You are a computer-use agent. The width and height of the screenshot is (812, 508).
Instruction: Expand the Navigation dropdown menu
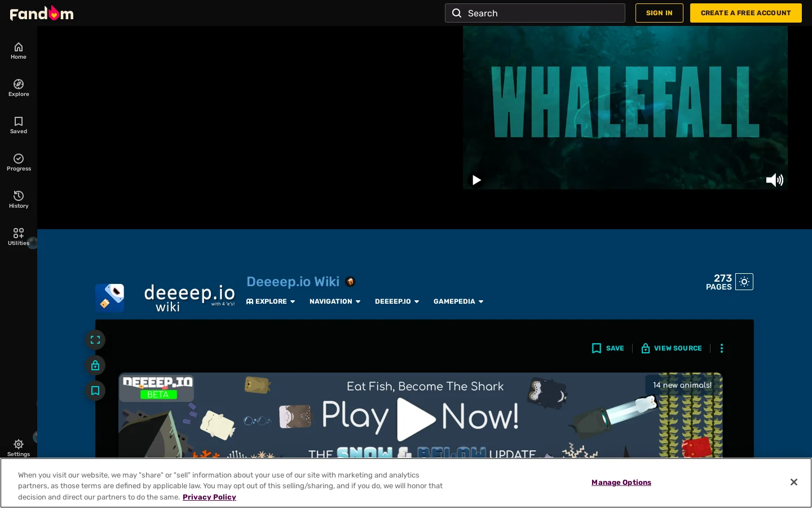(x=335, y=301)
